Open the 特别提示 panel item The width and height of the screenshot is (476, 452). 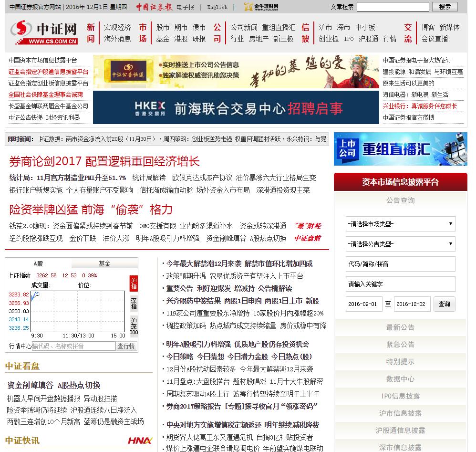tap(401, 362)
